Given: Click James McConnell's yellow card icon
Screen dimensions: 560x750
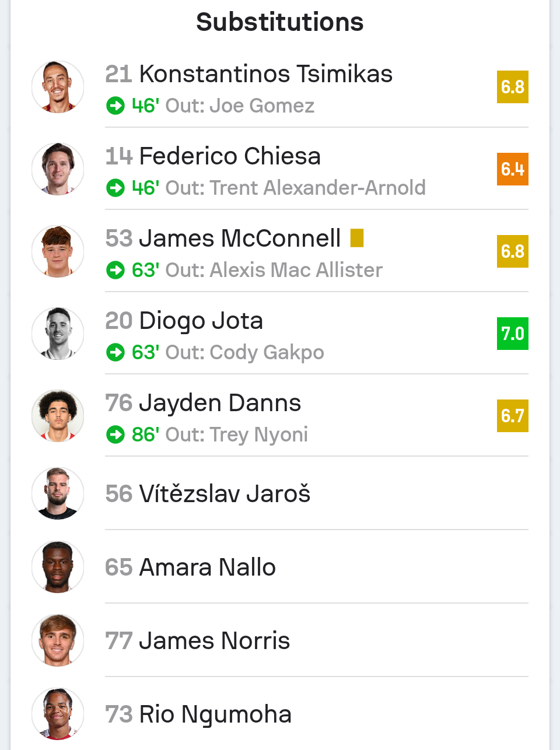Looking at the screenshot, I should click(x=357, y=238).
